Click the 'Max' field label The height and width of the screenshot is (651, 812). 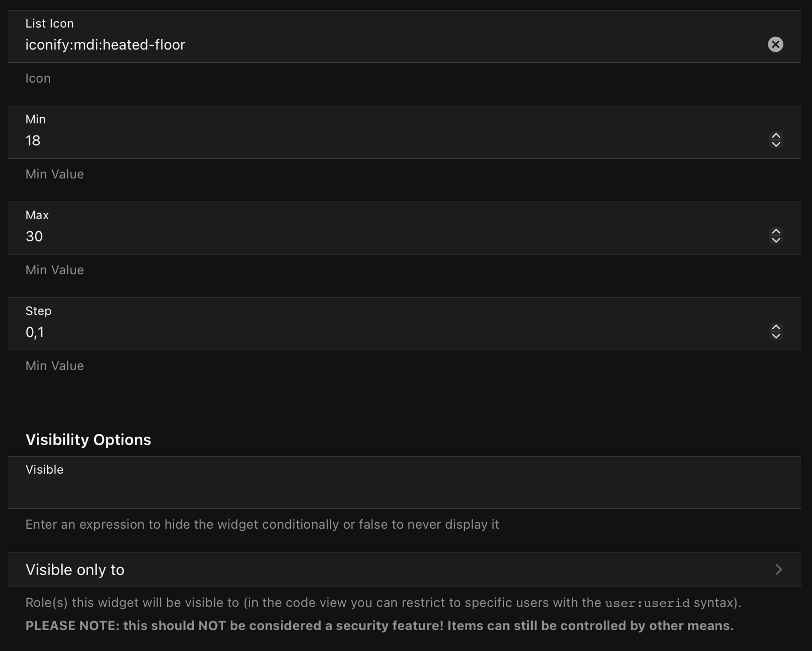37,215
